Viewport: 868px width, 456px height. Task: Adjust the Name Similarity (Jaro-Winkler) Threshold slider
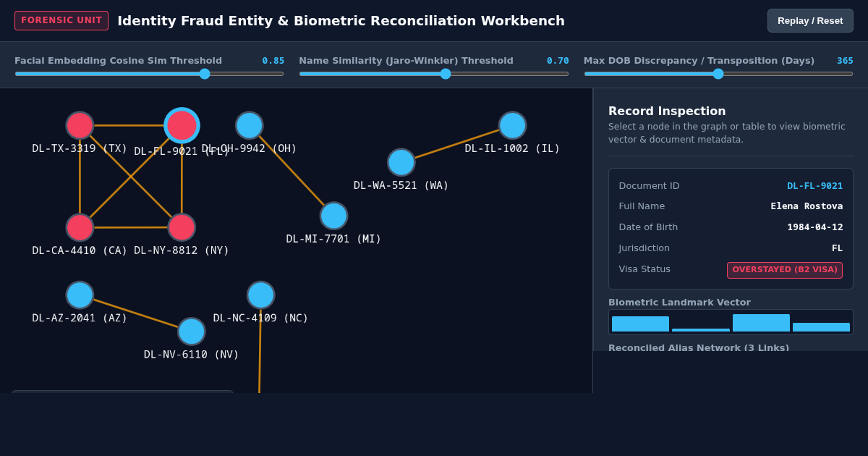point(434,73)
